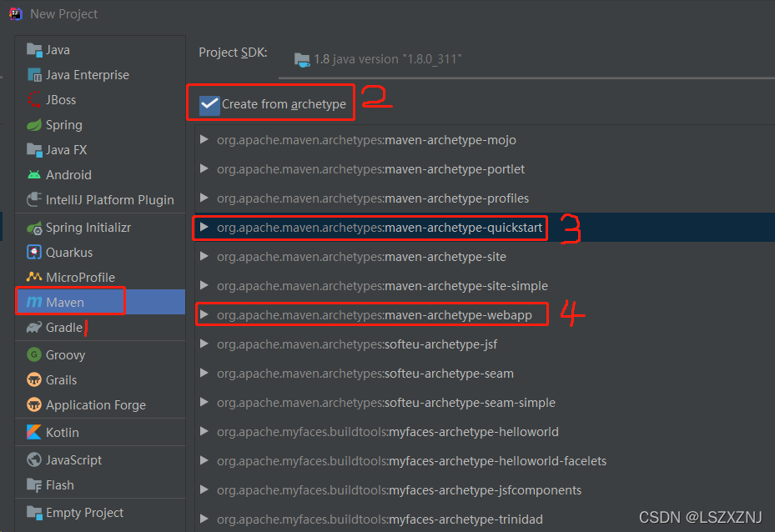
Task: Click the Gradle elephant icon
Action: coord(34,328)
